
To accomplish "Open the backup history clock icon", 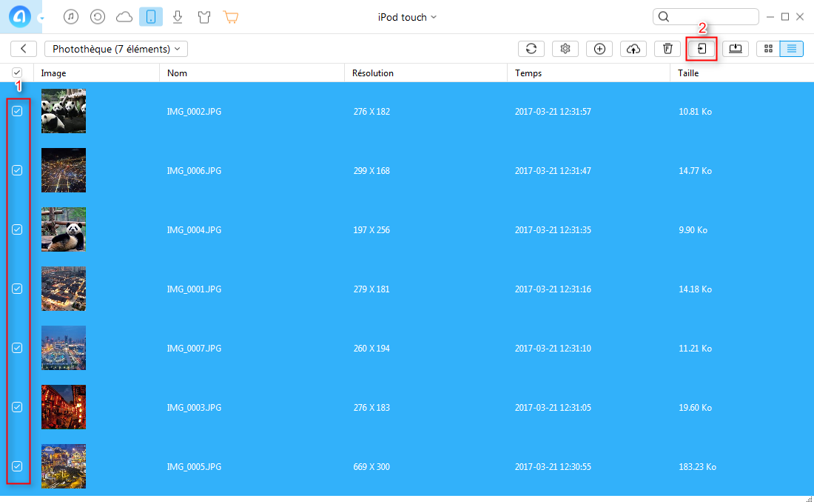I will pyautogui.click(x=98, y=17).
